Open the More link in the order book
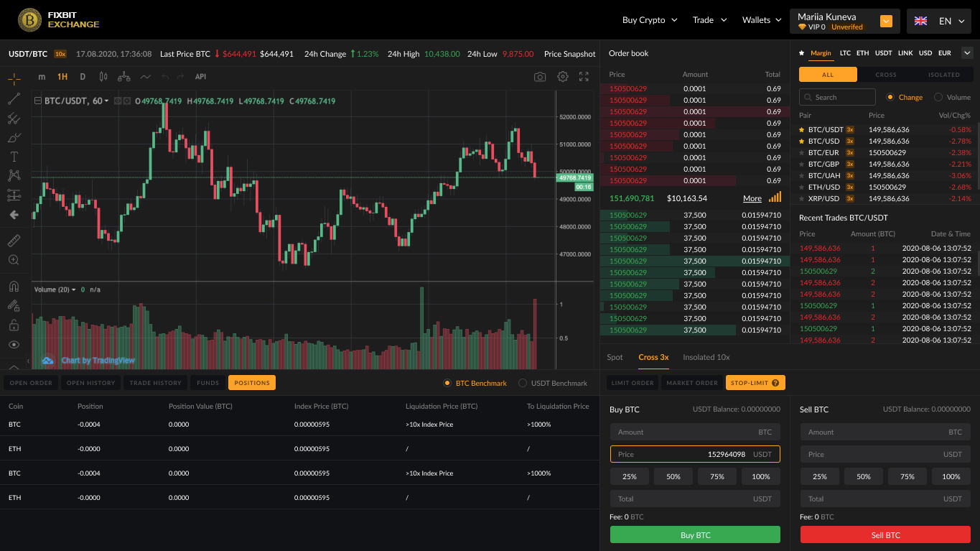Viewport: 980px width, 551px height. click(x=752, y=198)
